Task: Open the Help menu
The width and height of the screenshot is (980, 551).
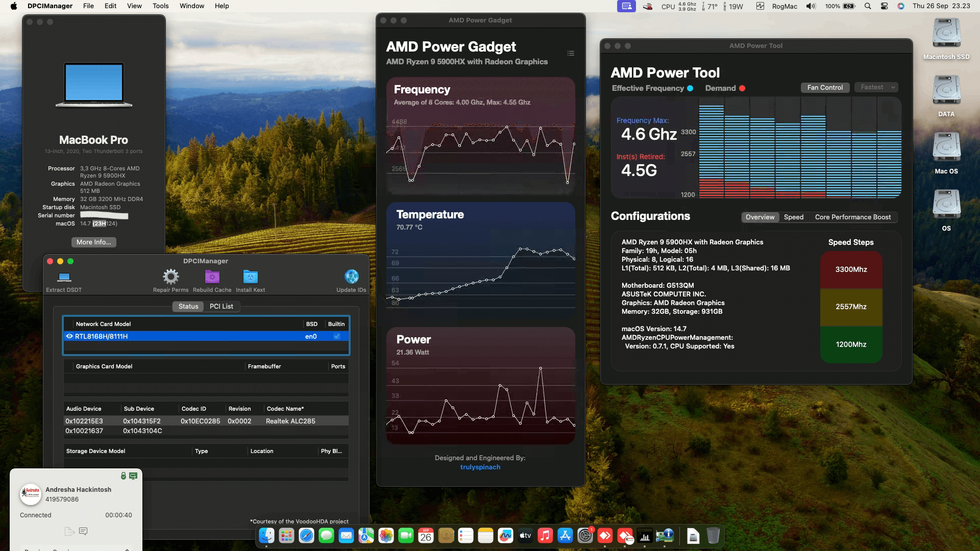Action: tap(222, 6)
